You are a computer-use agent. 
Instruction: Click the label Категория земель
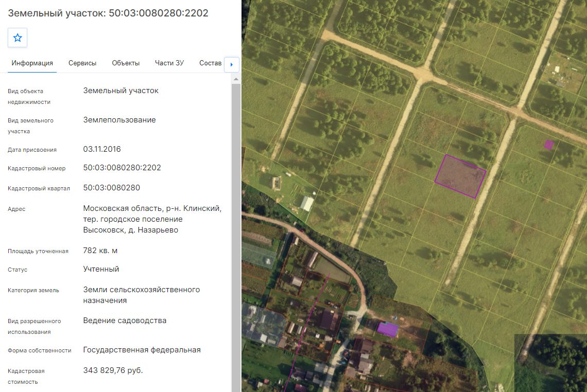(33, 290)
